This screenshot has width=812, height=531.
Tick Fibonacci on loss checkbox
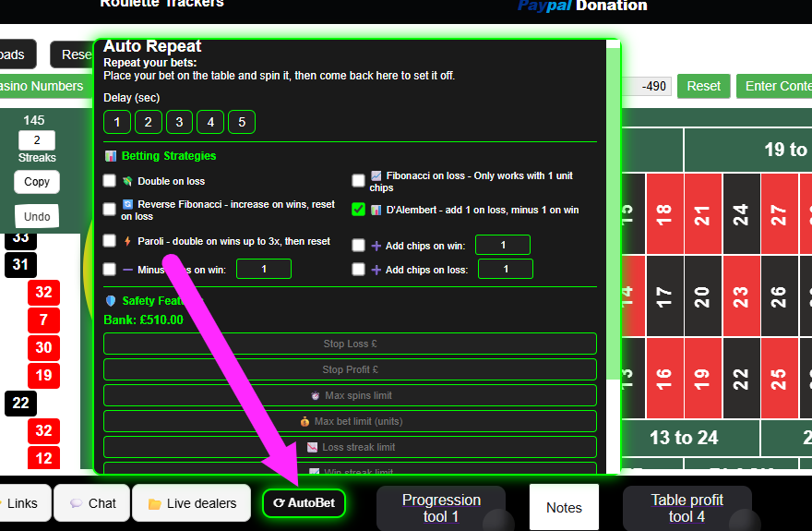[359, 181]
